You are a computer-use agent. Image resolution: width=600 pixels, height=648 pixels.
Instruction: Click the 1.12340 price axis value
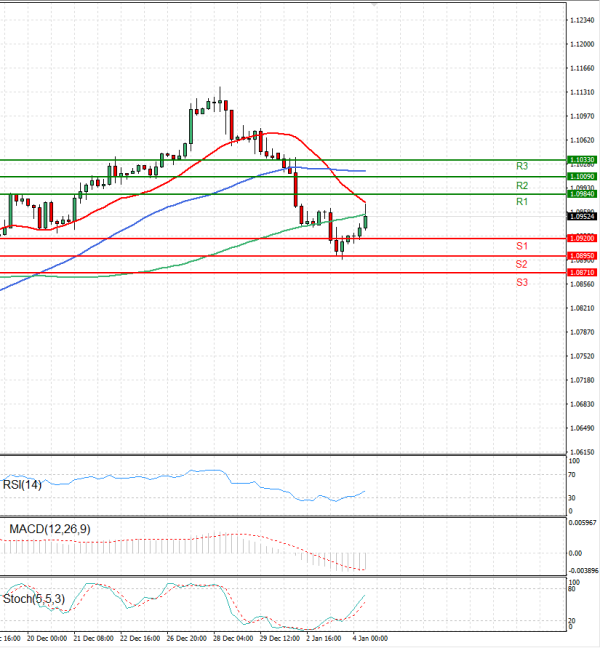582,20
